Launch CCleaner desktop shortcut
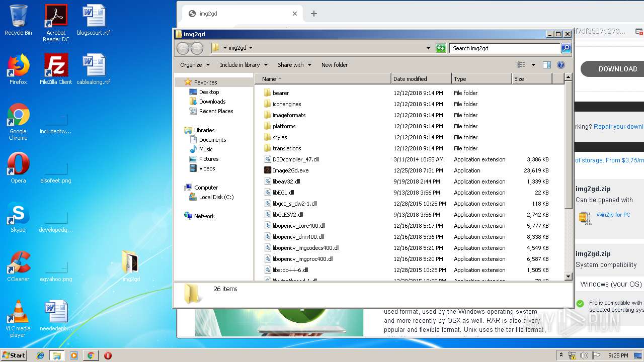Viewport: 644px width, 362px height. (x=18, y=266)
